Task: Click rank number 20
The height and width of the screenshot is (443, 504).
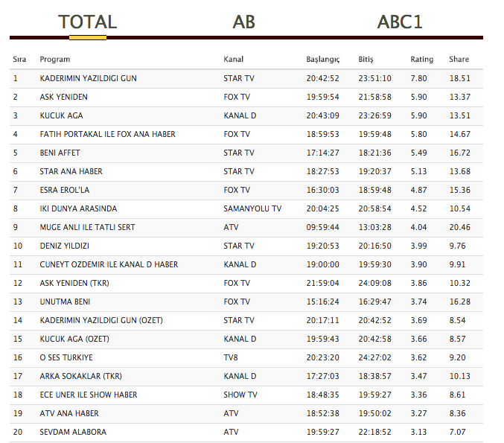Action: (18, 433)
